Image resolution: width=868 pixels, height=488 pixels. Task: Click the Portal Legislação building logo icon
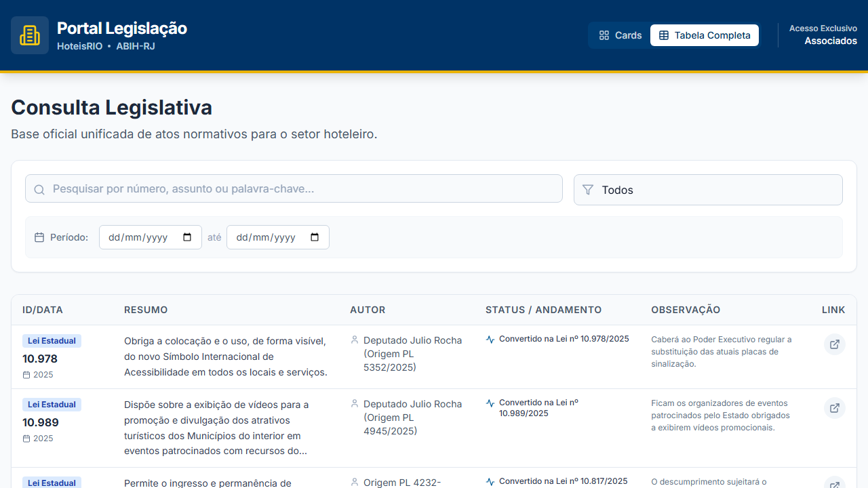coord(29,33)
